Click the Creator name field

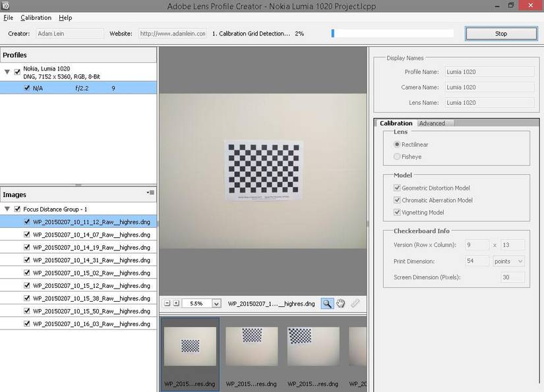coord(70,34)
